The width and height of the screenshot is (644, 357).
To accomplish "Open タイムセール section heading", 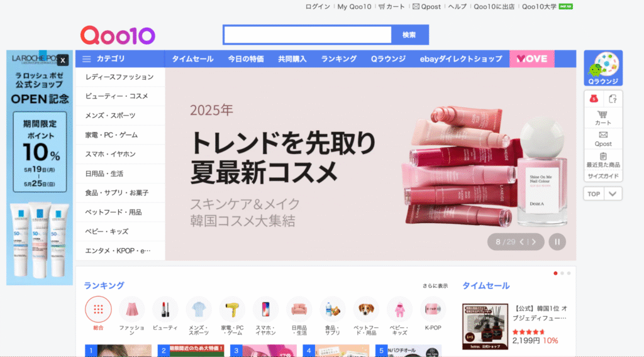I will (x=486, y=285).
